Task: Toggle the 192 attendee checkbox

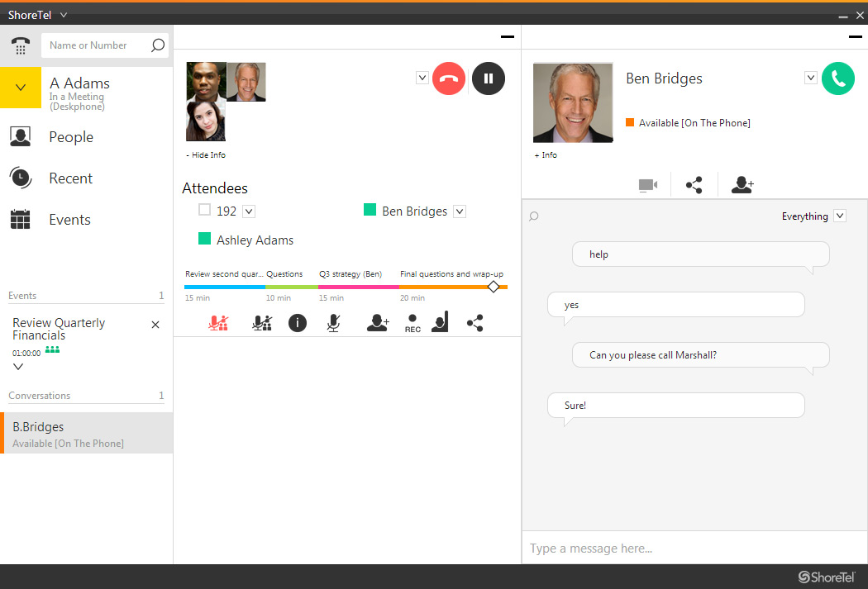Action: click(x=203, y=211)
